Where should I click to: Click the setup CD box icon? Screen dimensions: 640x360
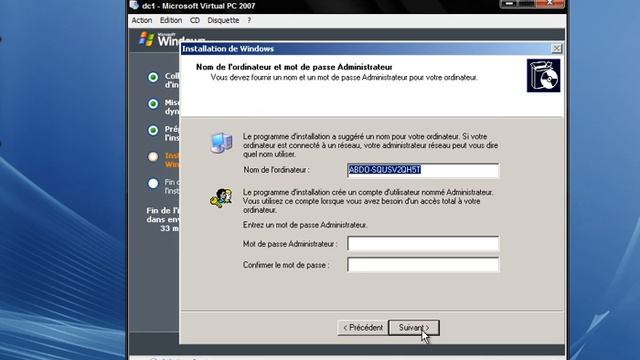pos(543,76)
